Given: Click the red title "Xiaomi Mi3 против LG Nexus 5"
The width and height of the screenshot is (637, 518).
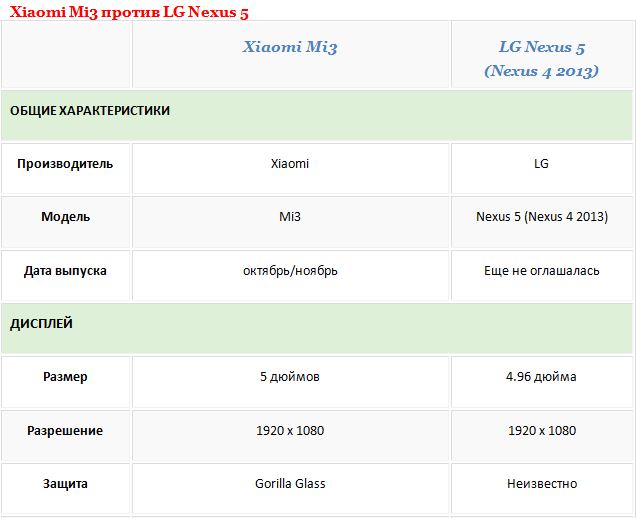Looking at the screenshot, I should pos(129,12).
